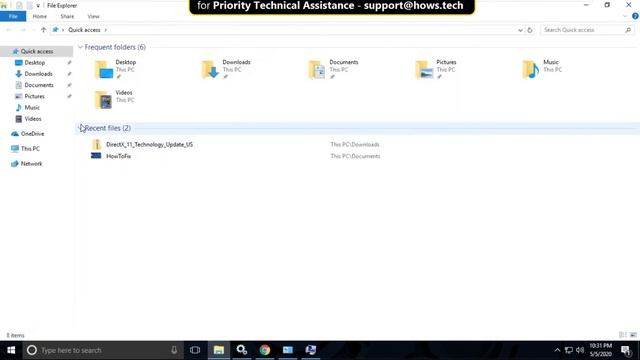Open OneDrive in navigation pane
Image resolution: width=640 pixels, height=360 pixels.
point(32,134)
